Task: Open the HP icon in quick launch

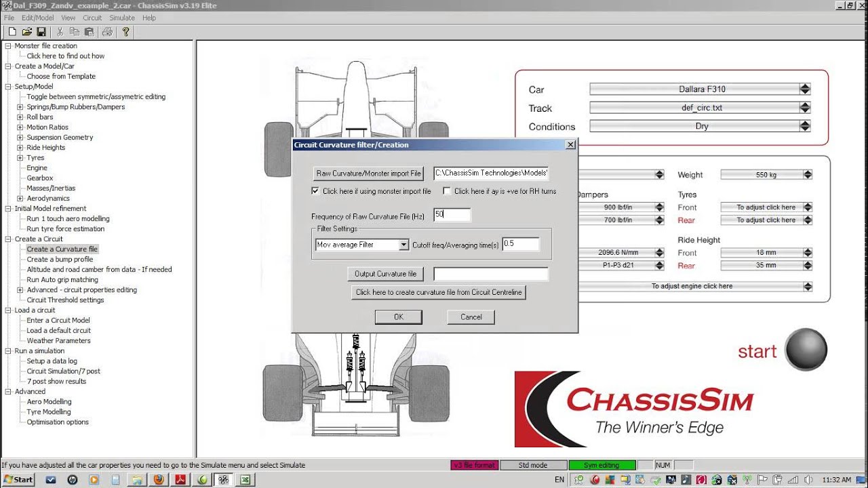Action: (x=73, y=480)
